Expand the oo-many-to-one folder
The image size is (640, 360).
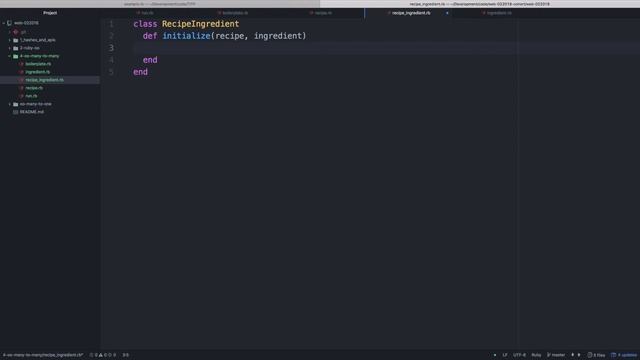[10, 104]
